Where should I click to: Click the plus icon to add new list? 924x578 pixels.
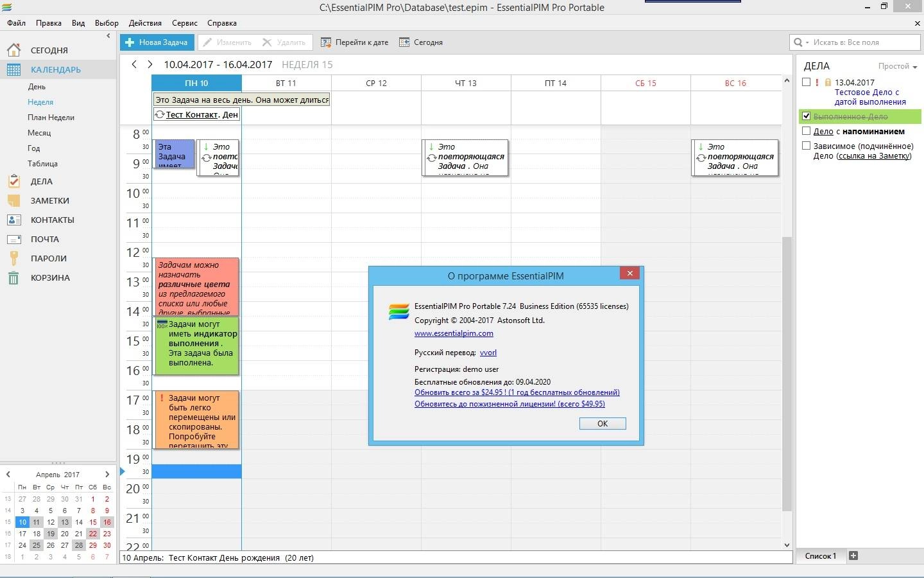tap(853, 556)
